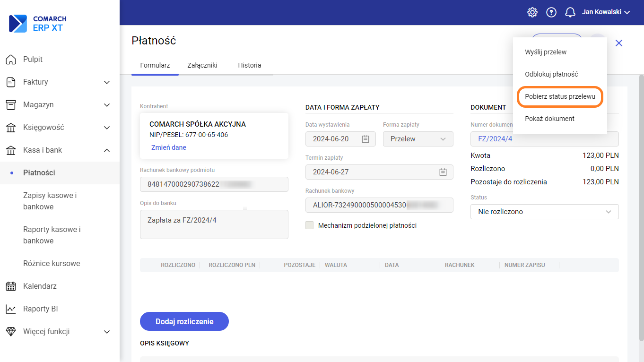
Task: Switch to the Załączniki tab
Action: click(202, 65)
